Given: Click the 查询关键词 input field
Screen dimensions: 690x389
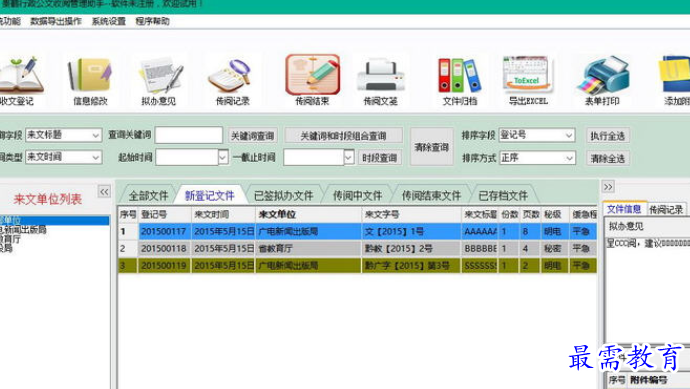Looking at the screenshot, I should click(x=189, y=135).
